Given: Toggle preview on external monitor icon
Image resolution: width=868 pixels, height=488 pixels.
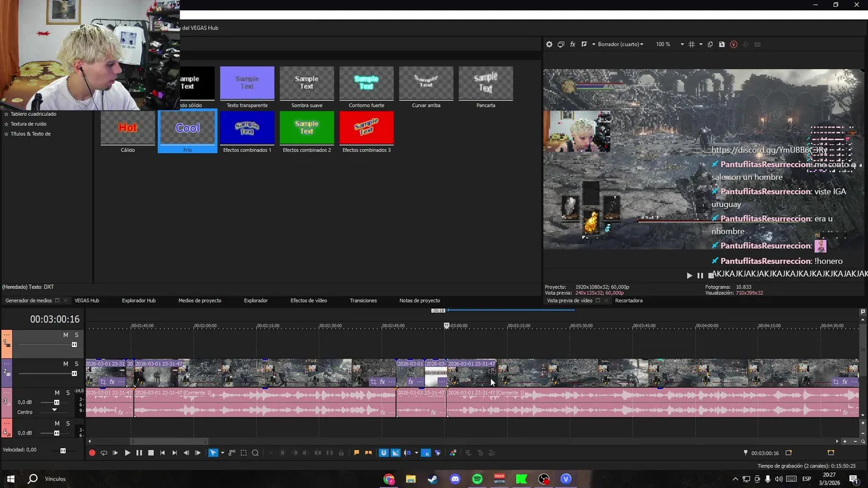Looking at the screenshot, I should click(561, 44).
